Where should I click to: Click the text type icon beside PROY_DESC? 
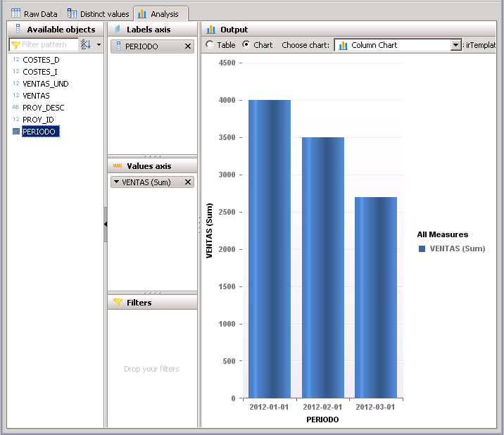(x=15, y=108)
